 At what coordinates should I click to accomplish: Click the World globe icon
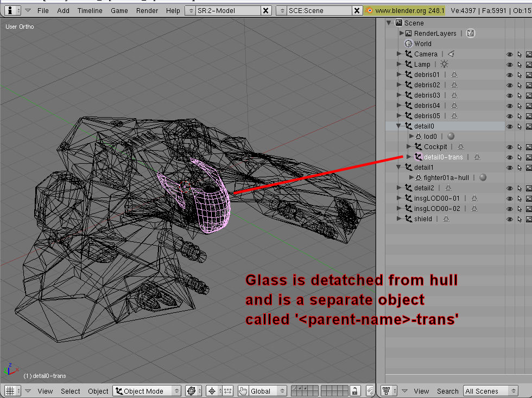[x=408, y=43]
